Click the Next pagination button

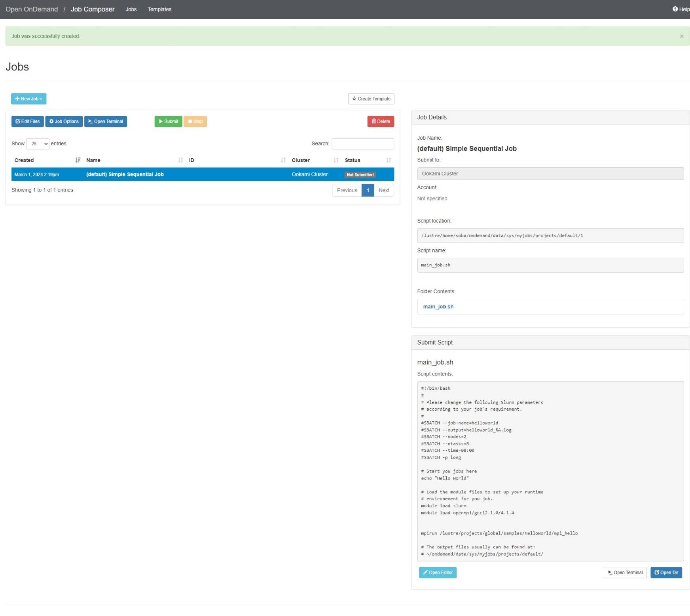coord(383,190)
